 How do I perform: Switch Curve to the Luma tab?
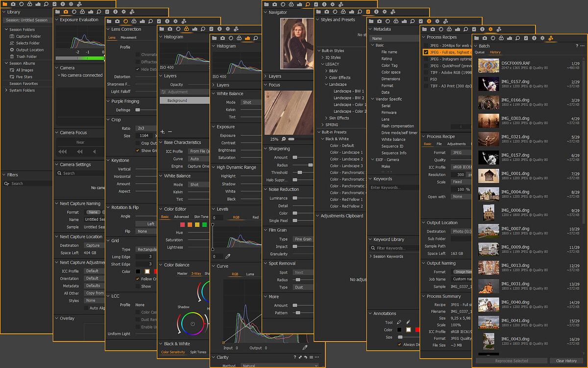click(250, 274)
